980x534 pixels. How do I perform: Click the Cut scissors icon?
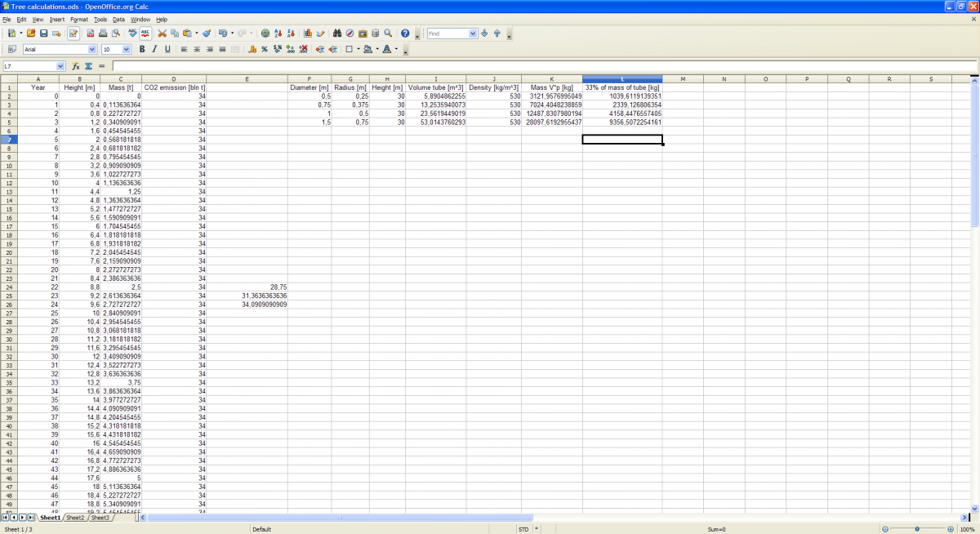162,33
